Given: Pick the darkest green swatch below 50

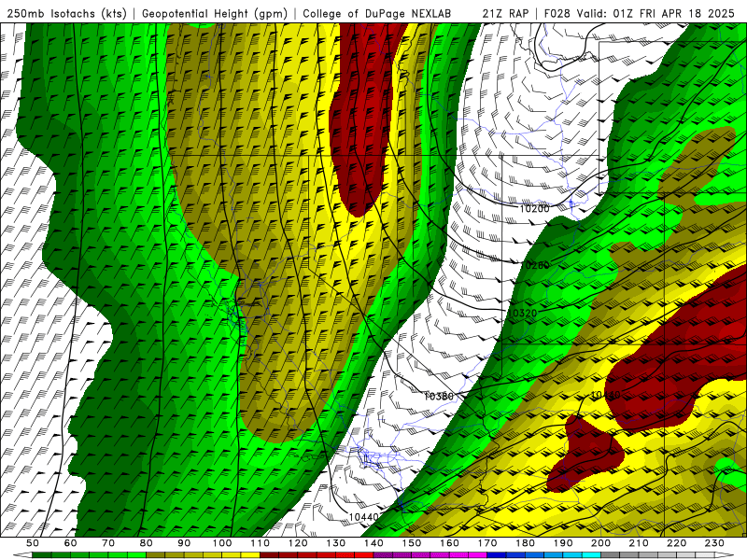Looking at the screenshot, I should [x=42, y=554].
